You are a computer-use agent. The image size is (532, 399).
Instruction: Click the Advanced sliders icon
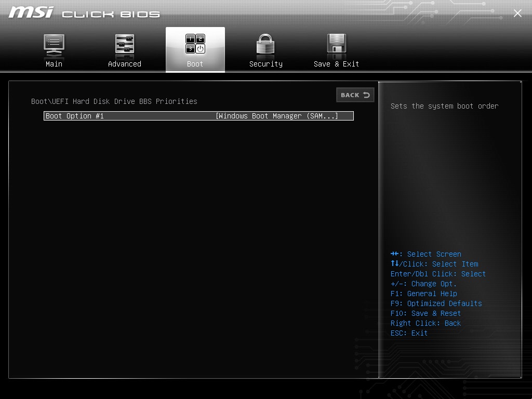(x=125, y=45)
